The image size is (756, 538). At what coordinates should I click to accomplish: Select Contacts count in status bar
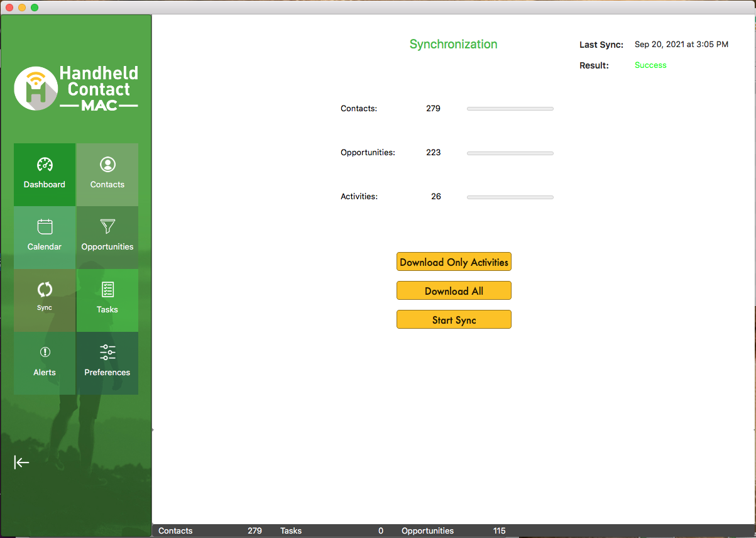pyautogui.click(x=255, y=530)
